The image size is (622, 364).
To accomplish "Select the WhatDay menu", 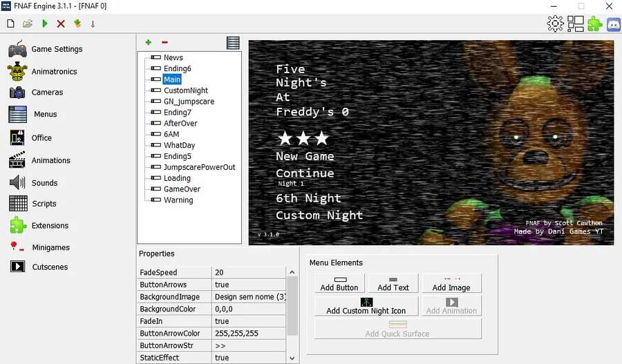I will [179, 145].
